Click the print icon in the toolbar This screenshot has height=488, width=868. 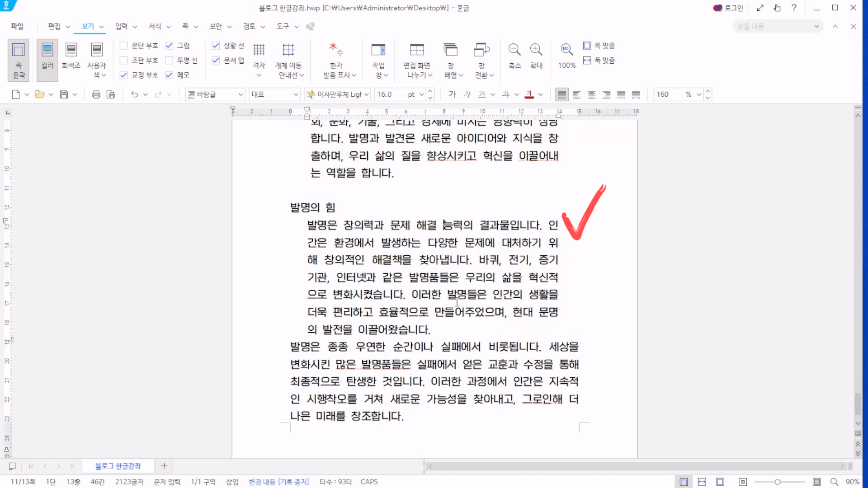[x=96, y=94]
